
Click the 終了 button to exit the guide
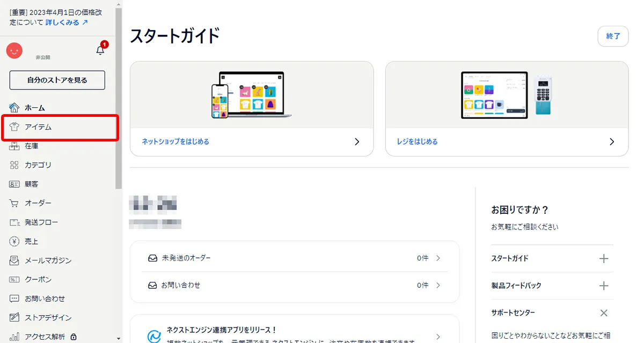click(613, 36)
